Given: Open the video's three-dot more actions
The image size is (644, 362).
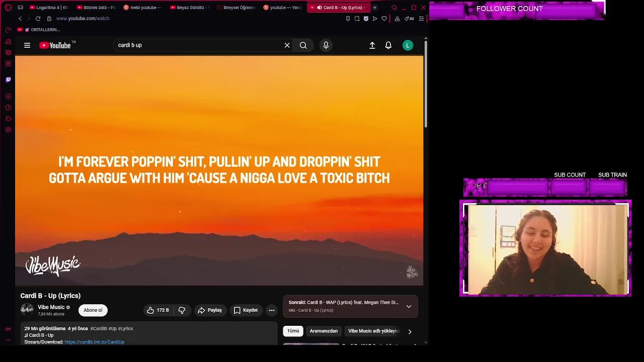Looking at the screenshot, I should click(x=271, y=310).
